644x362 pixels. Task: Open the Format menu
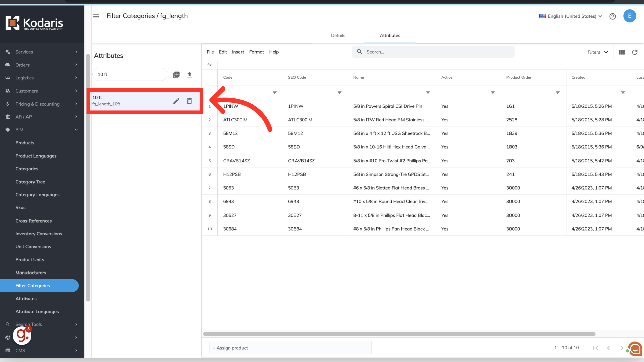(x=256, y=52)
